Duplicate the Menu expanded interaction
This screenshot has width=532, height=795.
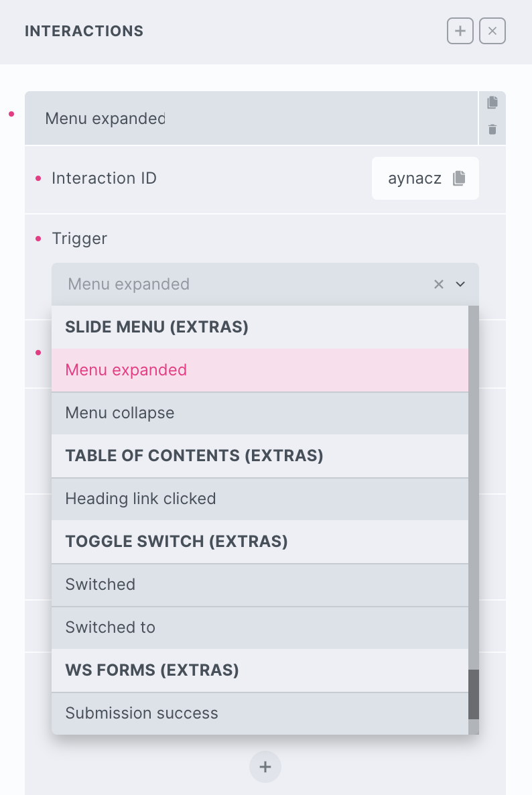[492, 103]
